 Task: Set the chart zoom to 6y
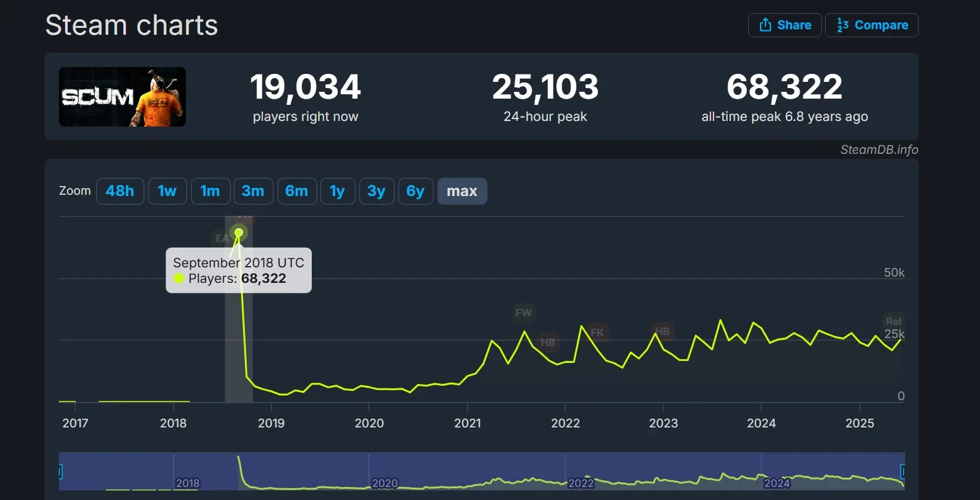[x=415, y=191]
